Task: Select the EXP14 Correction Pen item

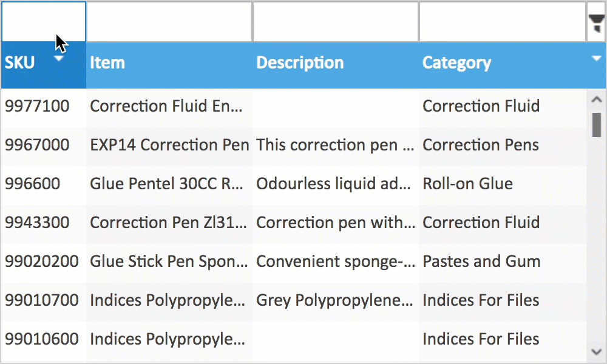Action: tap(169, 145)
